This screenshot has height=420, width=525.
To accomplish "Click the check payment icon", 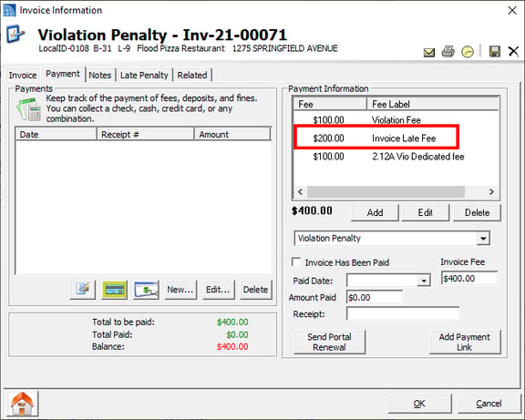I will pos(146,290).
